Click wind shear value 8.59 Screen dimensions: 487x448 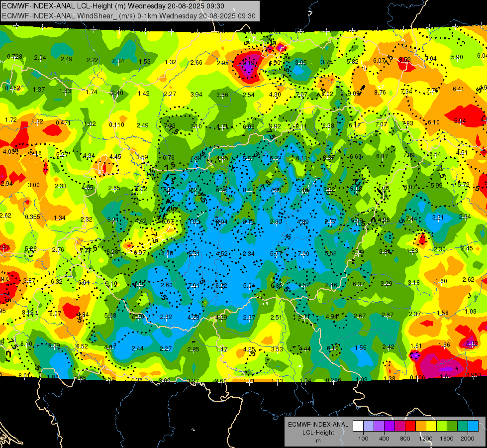(405, 59)
